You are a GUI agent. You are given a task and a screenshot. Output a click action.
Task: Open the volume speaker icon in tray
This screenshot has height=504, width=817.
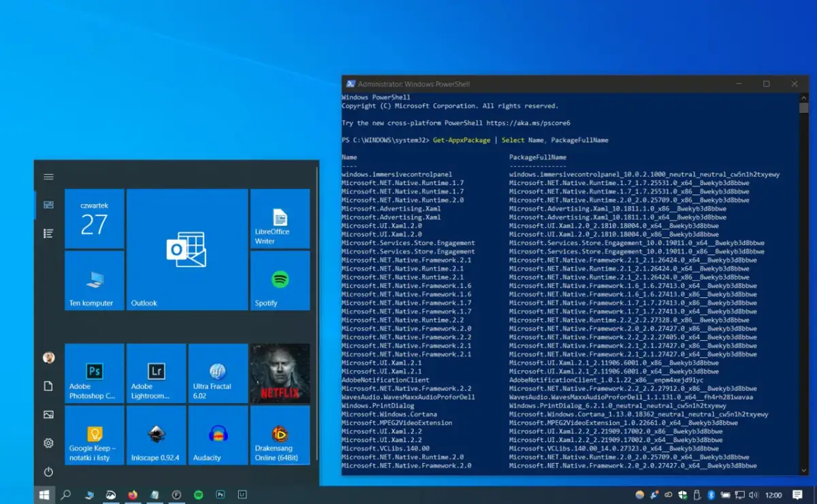coord(754,495)
